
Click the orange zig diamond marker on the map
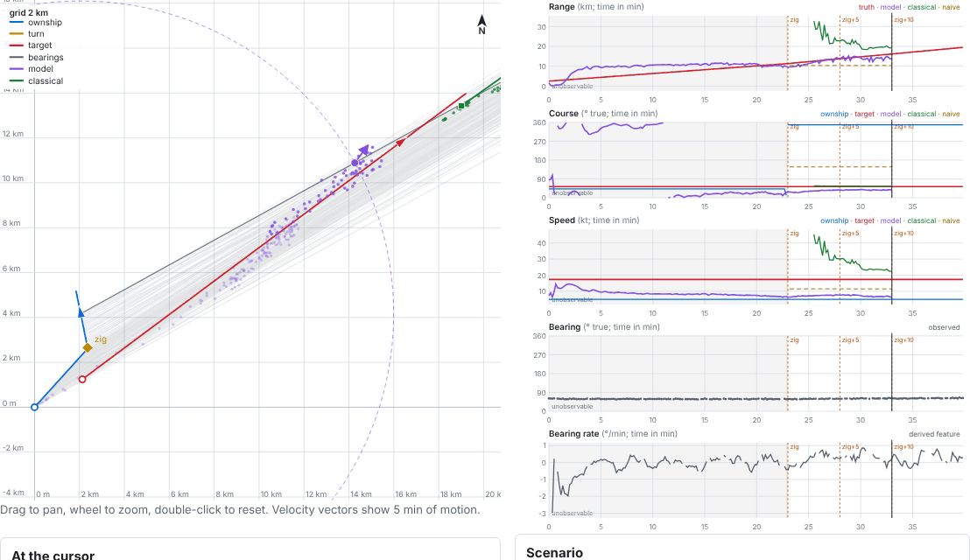(x=88, y=348)
